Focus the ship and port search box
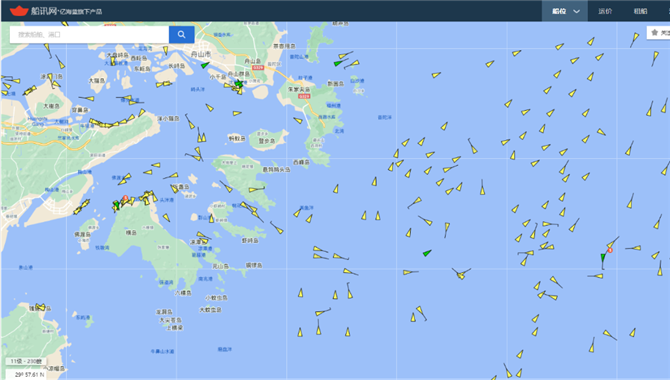Image resolution: width=670 pixels, height=380 pixels. [89, 35]
